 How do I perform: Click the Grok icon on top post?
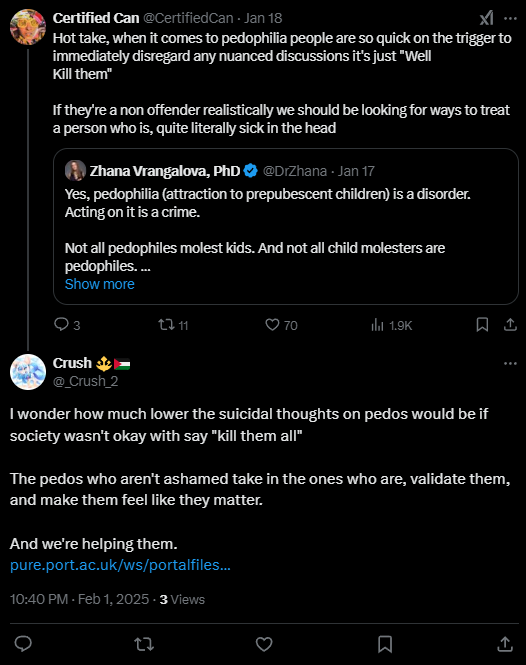(487, 18)
